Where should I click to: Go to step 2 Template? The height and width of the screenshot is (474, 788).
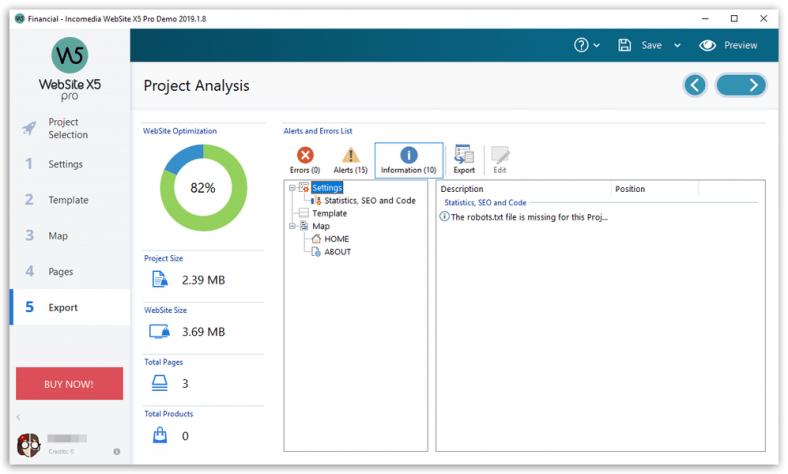[68, 200]
